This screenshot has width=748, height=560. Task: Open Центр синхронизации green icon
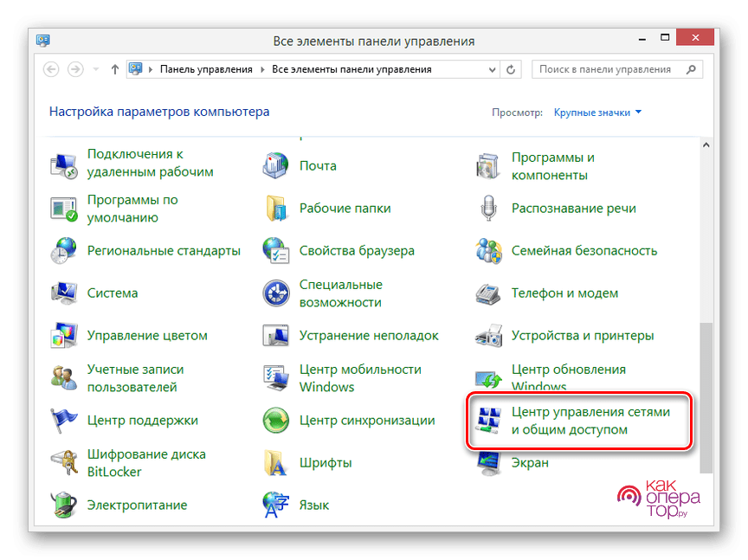(276, 421)
